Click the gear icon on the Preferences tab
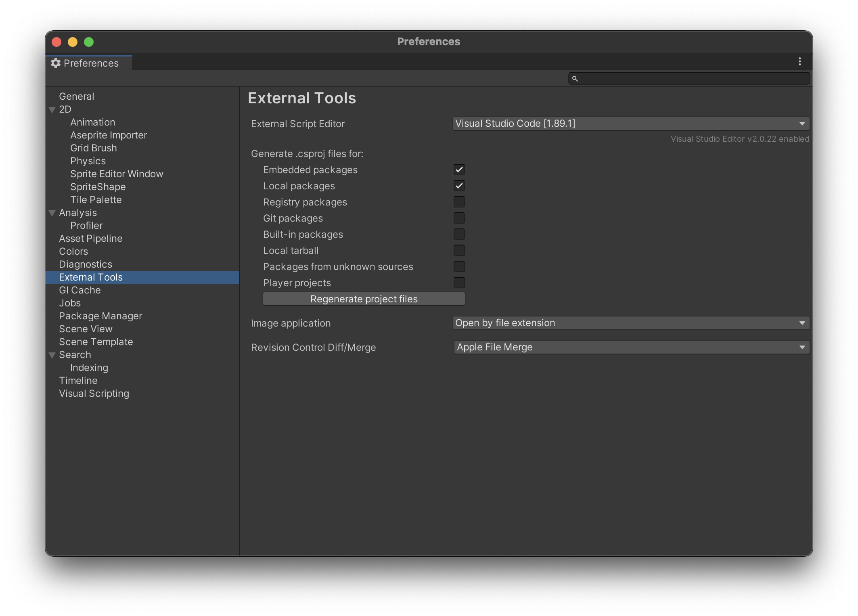Image resolution: width=858 pixels, height=616 pixels. pyautogui.click(x=56, y=63)
